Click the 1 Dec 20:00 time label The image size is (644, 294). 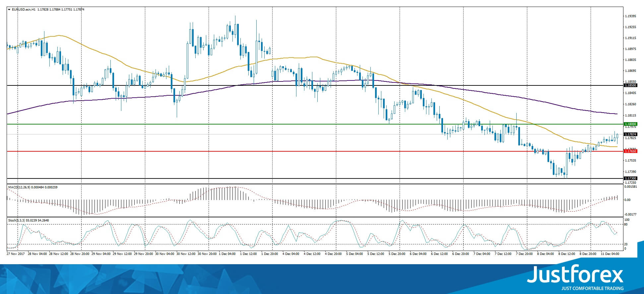tap(270, 254)
